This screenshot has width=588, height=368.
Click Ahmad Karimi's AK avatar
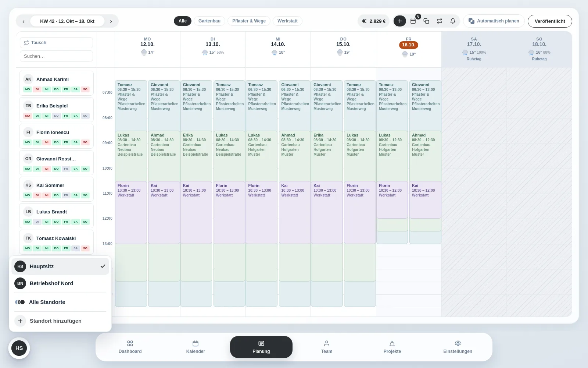(x=28, y=79)
